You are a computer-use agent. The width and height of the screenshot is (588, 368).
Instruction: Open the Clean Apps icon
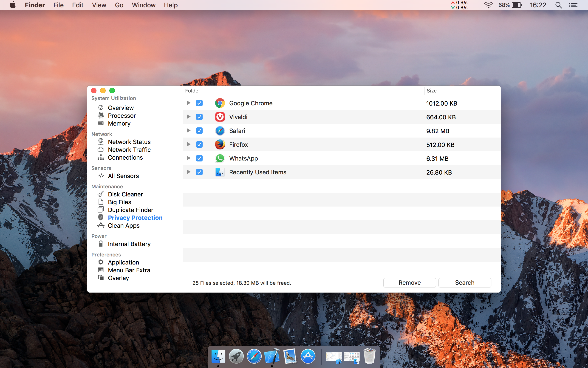click(x=101, y=225)
